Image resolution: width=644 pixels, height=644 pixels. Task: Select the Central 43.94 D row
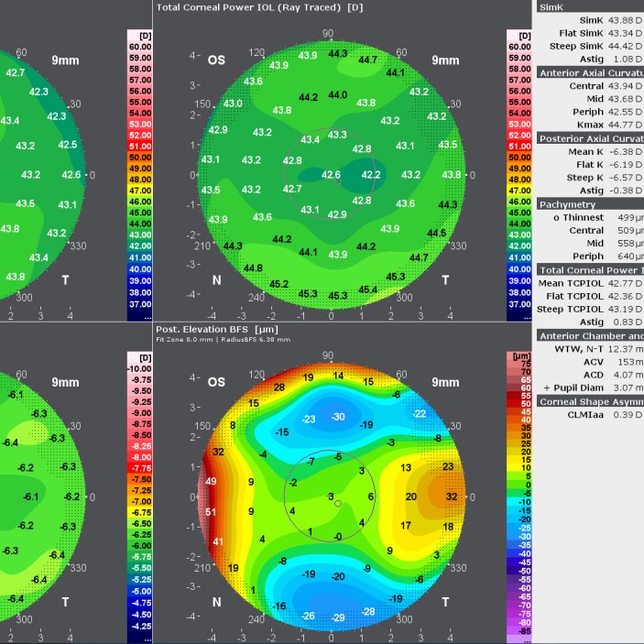point(606,86)
